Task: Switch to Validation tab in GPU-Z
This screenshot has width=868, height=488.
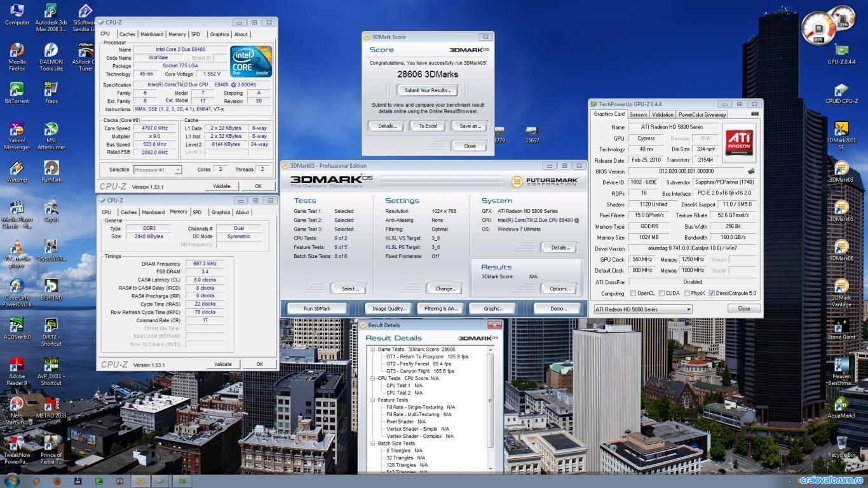Action: pyautogui.click(x=662, y=115)
